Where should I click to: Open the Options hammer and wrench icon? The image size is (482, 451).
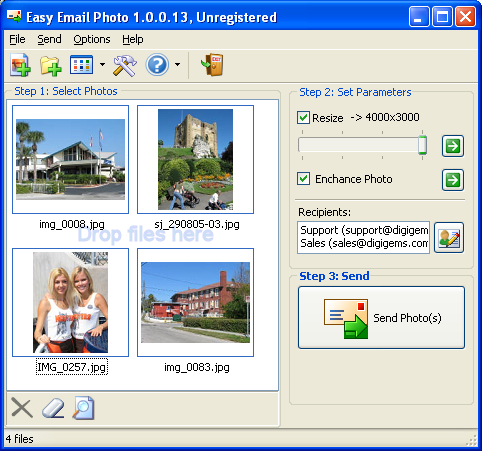click(125, 65)
